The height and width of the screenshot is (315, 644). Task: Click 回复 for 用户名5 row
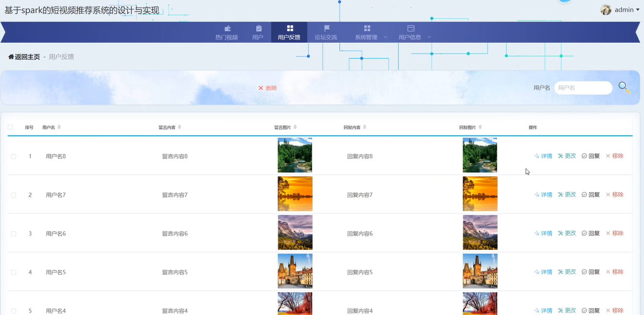pos(591,272)
